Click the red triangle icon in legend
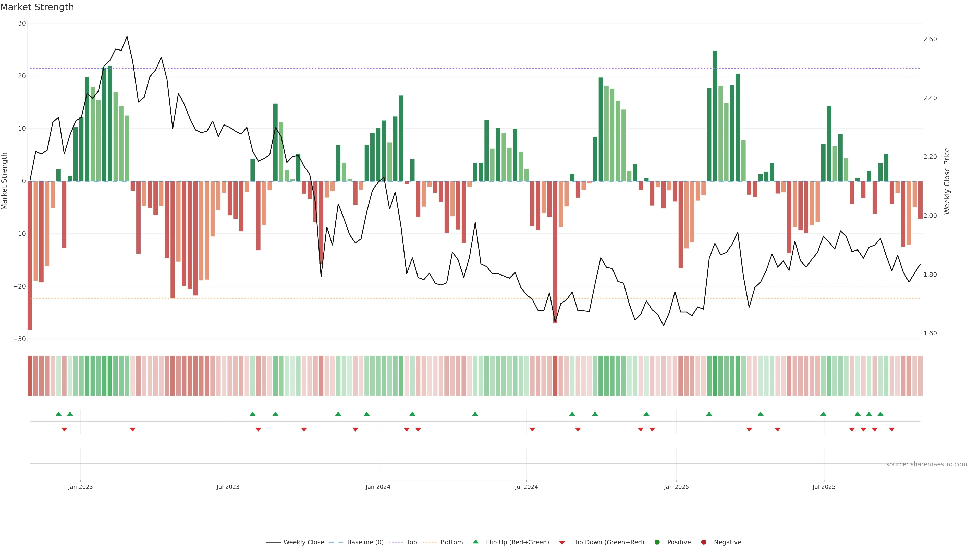 pos(562,542)
